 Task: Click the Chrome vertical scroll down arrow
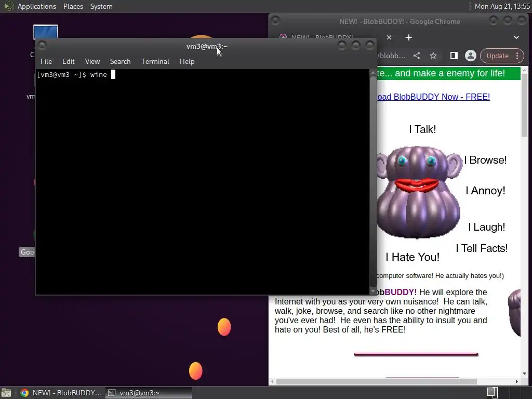(x=525, y=374)
